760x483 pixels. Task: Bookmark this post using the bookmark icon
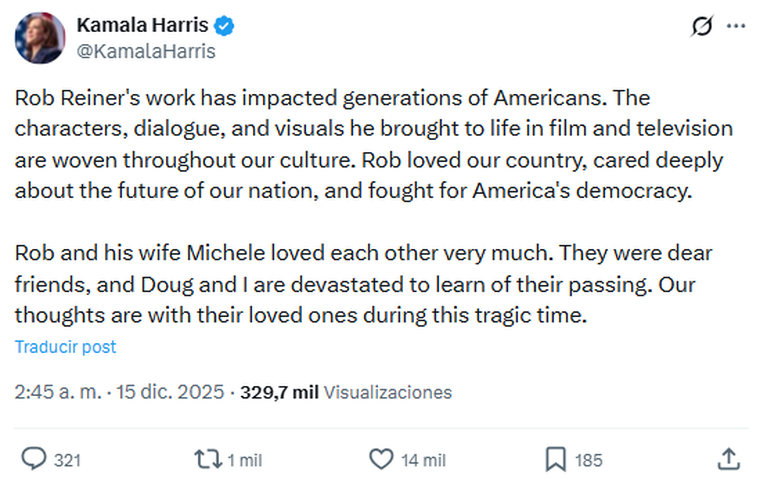556,459
